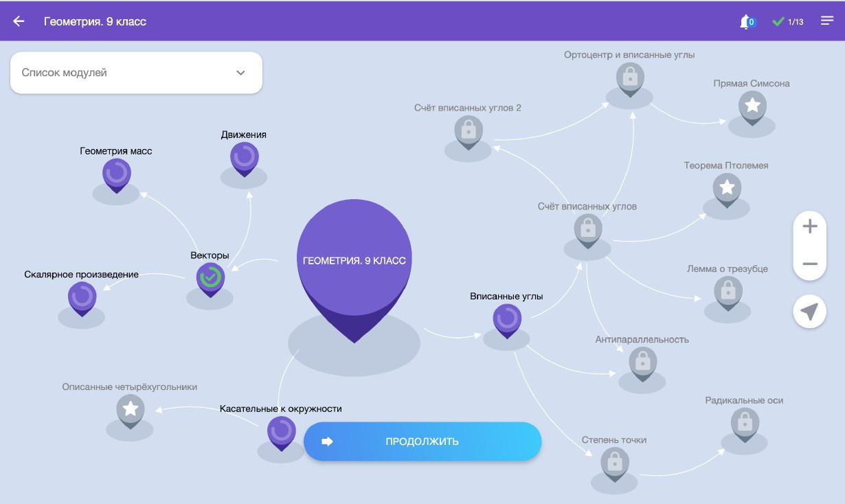
Task: Select the locked Ортоцентр и вписанные углы pin
Action: click(x=630, y=80)
